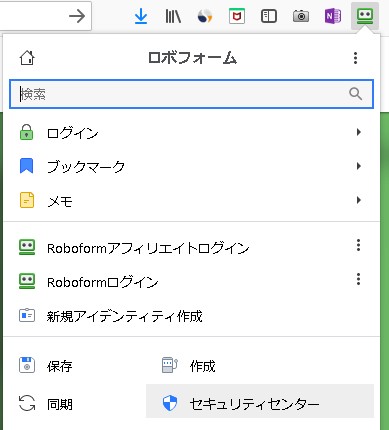Click the RoboForm extension toolbar icon
The image size is (389, 430).
[365, 16]
